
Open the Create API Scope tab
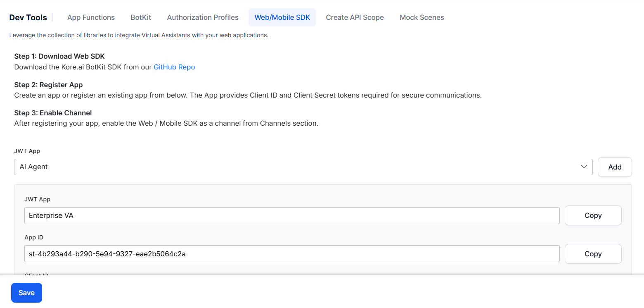355,17
